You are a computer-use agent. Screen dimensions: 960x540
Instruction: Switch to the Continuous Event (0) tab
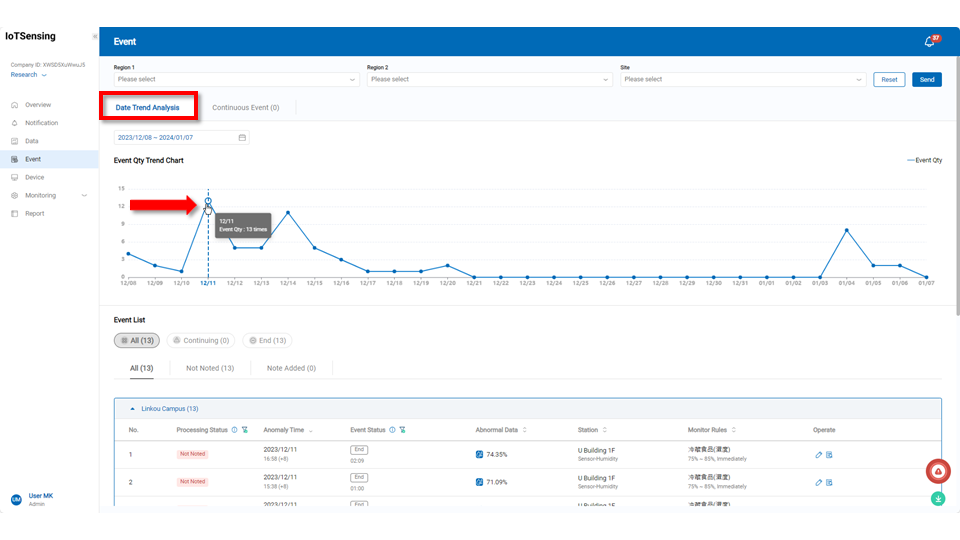pyautogui.click(x=246, y=107)
